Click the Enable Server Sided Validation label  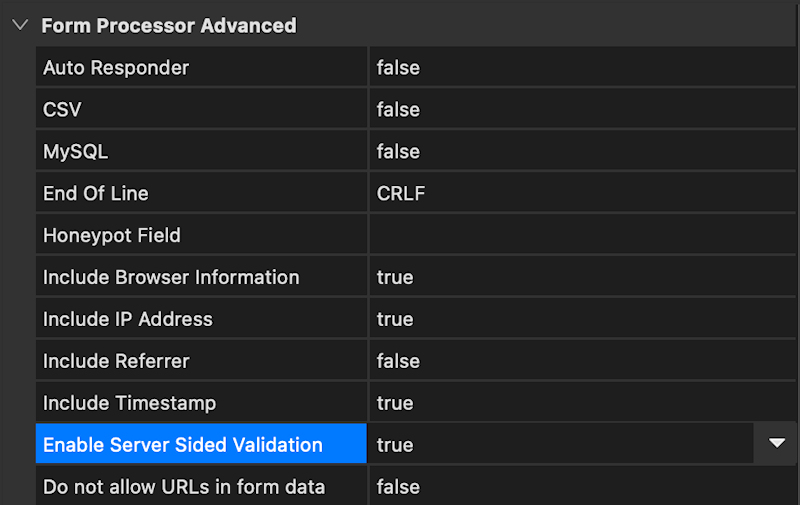(183, 445)
